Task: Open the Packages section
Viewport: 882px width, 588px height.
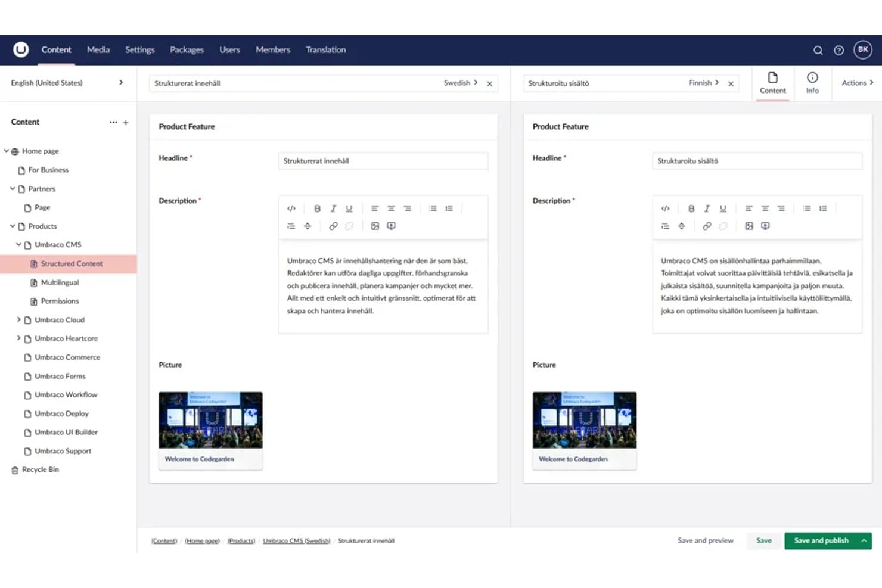Action: click(187, 50)
